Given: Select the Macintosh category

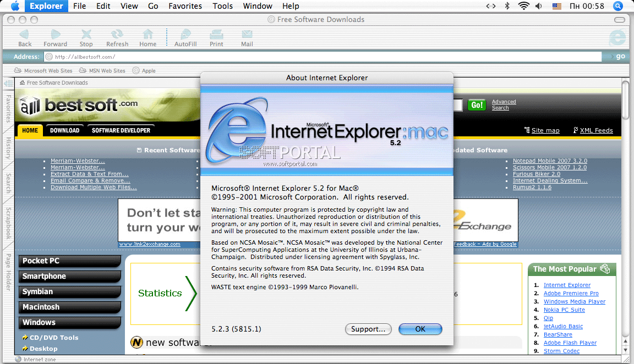Looking at the screenshot, I should click(x=69, y=307).
